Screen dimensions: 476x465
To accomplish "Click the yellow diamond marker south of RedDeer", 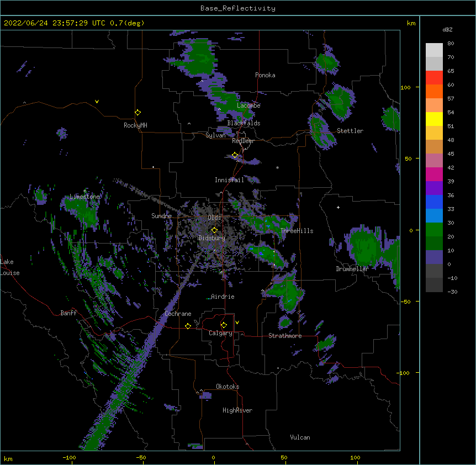I will coord(235,155).
